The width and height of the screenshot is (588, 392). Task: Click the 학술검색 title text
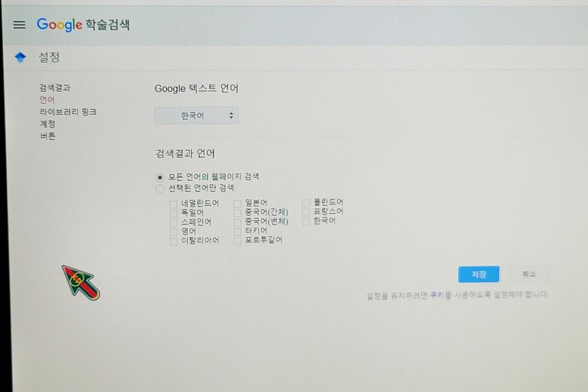pos(108,25)
